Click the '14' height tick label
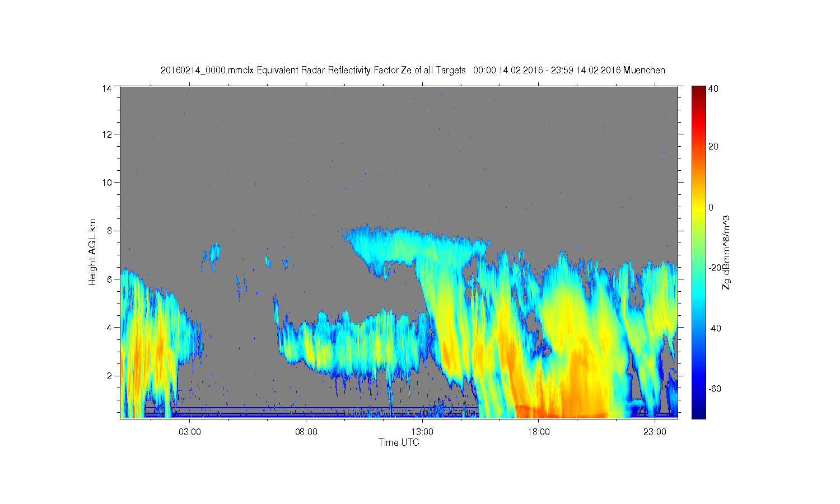This screenshot has width=840, height=504. pos(107,88)
